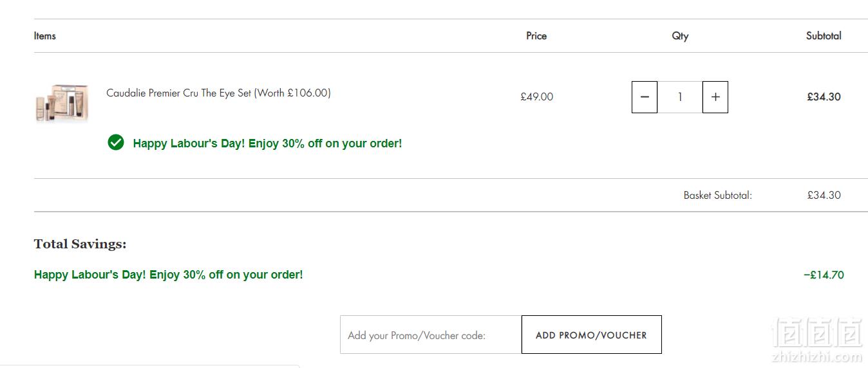Open Caudalie Premier Cru The Eye Set link
The image size is (868, 368).
point(218,93)
